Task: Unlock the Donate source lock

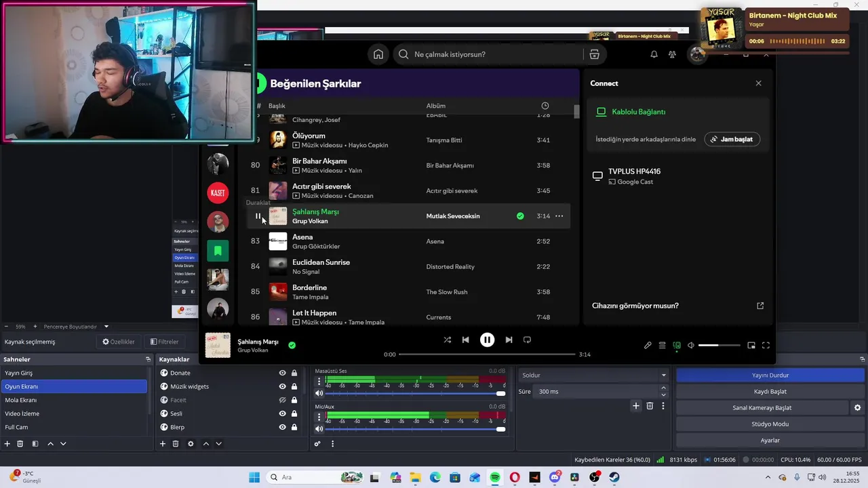Action: [294, 373]
